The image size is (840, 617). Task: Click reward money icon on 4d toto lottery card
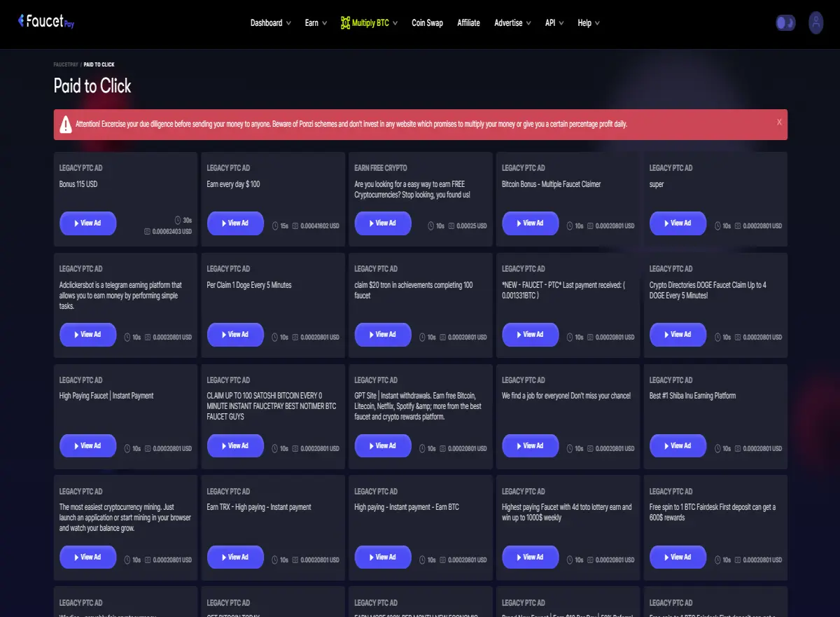point(590,560)
